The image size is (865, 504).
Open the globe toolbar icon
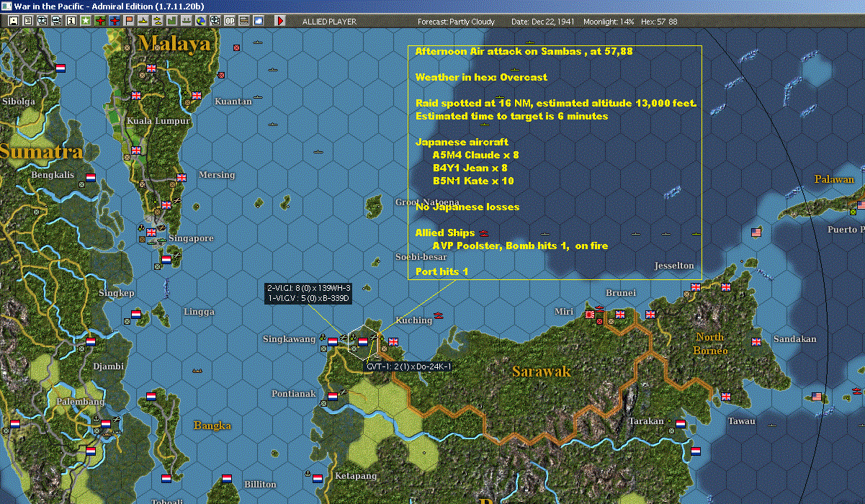coord(200,21)
